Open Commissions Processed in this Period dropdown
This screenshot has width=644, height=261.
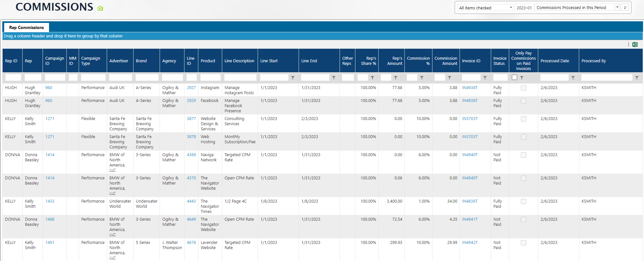(617, 7)
